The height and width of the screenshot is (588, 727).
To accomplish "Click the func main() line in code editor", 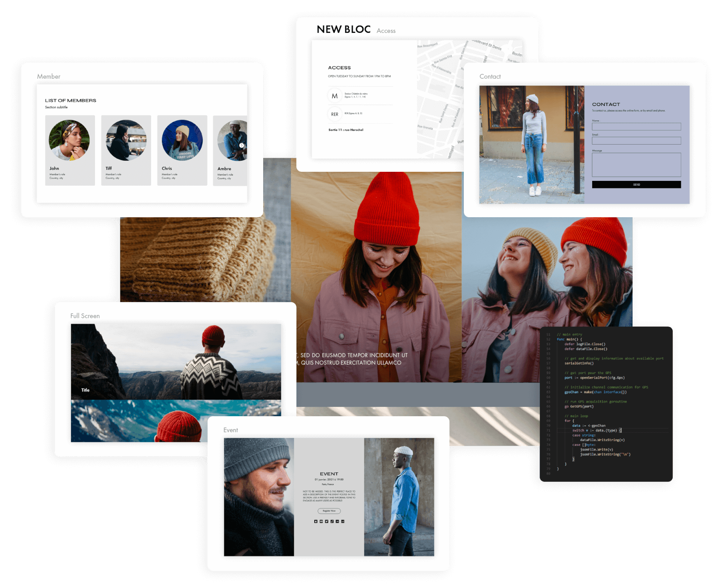I will (x=569, y=339).
